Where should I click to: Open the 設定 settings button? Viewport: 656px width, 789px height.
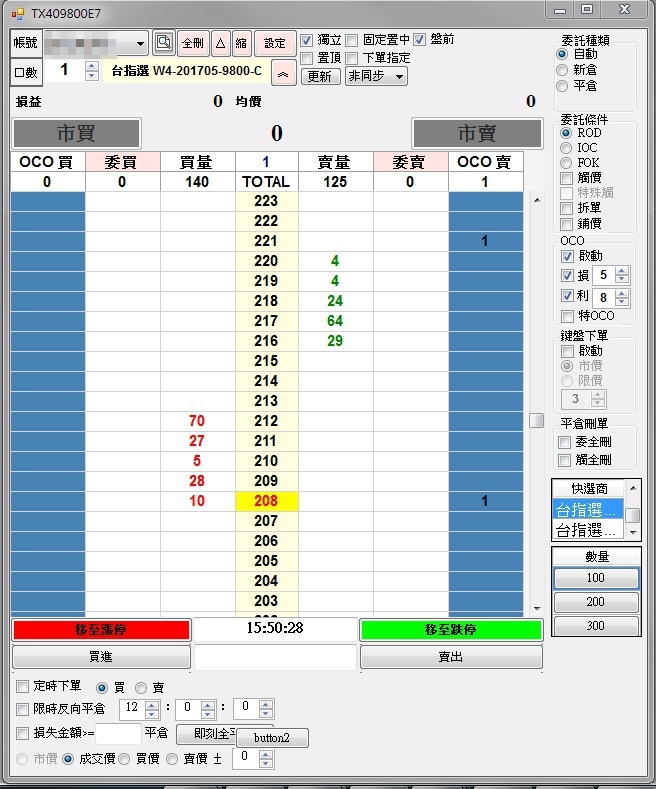(x=275, y=43)
